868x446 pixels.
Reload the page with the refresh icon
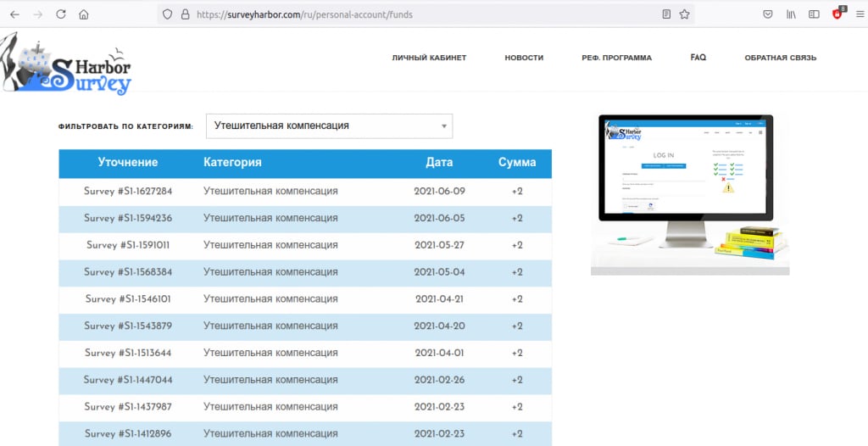[61, 14]
